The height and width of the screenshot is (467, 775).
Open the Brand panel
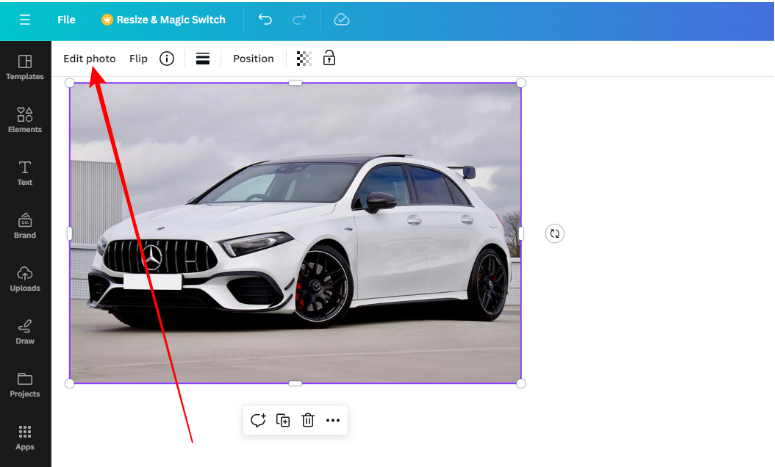25,226
